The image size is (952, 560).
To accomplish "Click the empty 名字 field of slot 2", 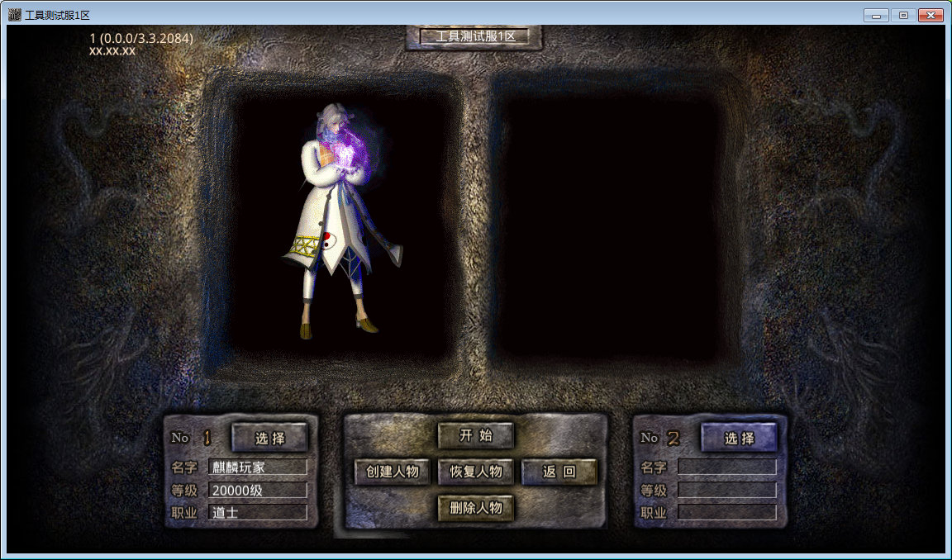I will coord(726,467).
